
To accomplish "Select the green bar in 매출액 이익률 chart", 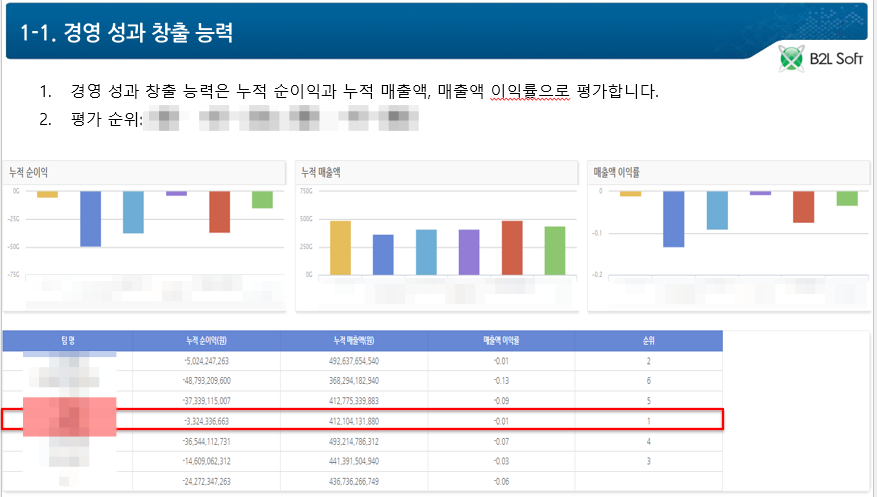I will [x=847, y=198].
